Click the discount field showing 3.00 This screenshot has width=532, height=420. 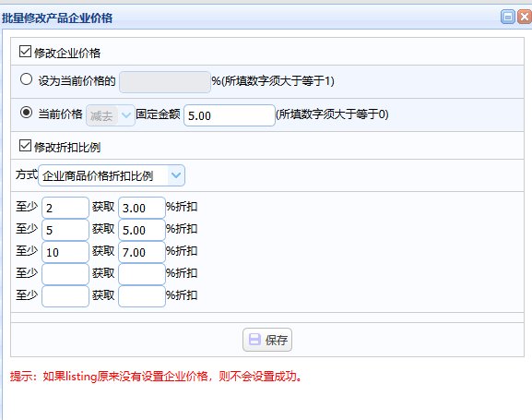pos(142,208)
